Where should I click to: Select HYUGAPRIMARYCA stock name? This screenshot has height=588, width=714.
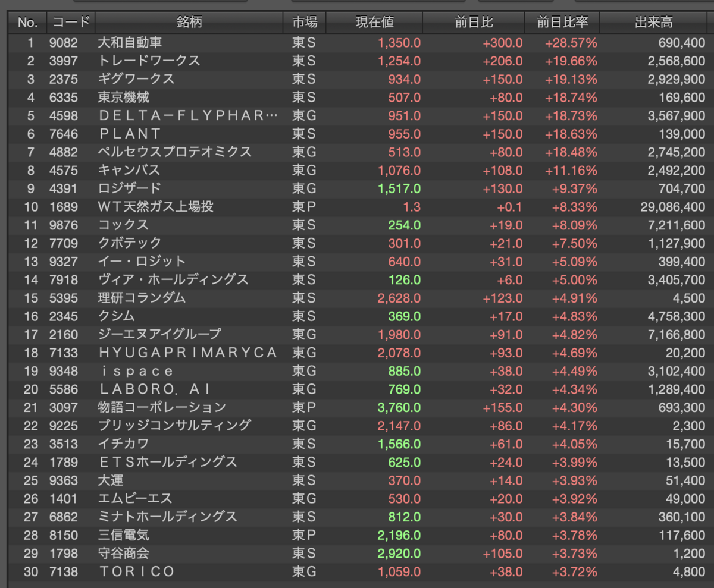[x=188, y=353]
